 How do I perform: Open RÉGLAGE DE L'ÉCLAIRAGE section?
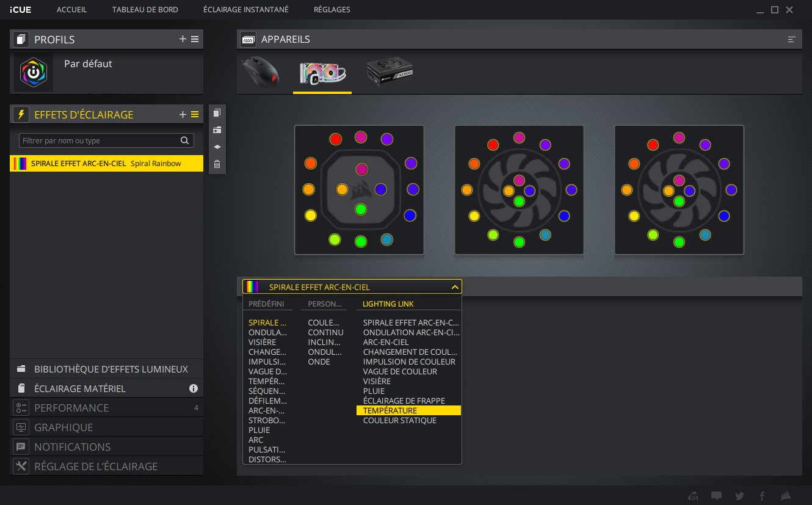pyautogui.click(x=107, y=467)
